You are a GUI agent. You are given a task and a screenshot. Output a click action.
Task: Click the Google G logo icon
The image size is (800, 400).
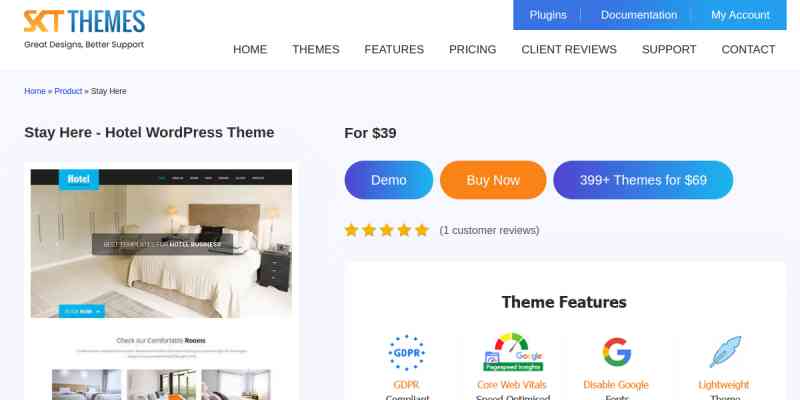click(x=616, y=352)
